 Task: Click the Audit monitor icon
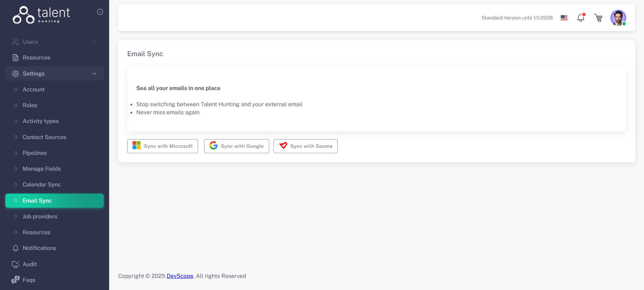(15, 264)
